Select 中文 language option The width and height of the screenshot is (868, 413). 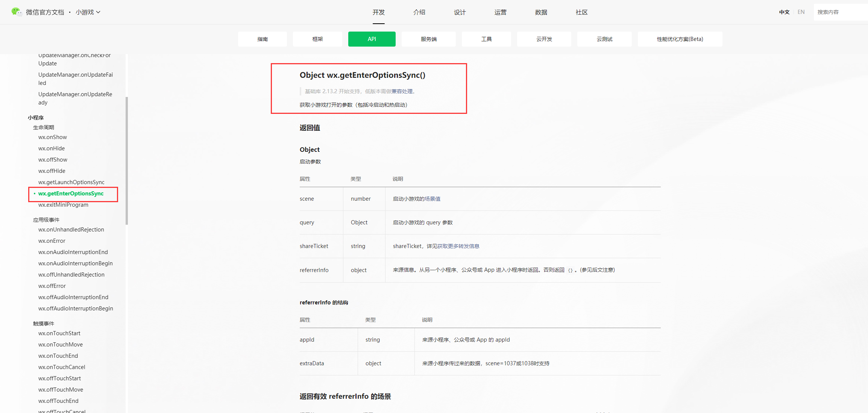[784, 12]
